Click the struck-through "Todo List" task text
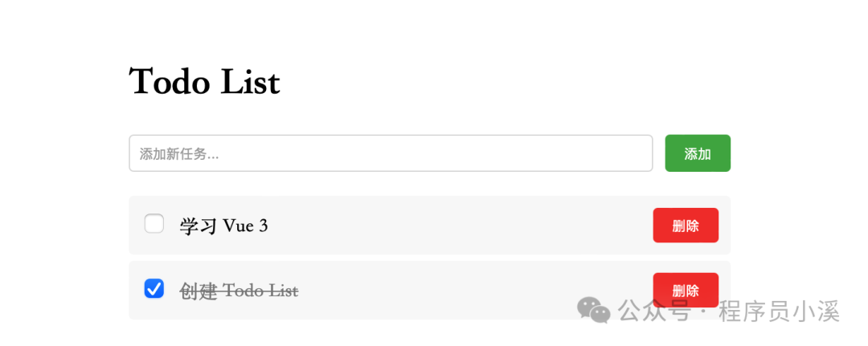This screenshot has height=346, width=868. tap(260, 291)
